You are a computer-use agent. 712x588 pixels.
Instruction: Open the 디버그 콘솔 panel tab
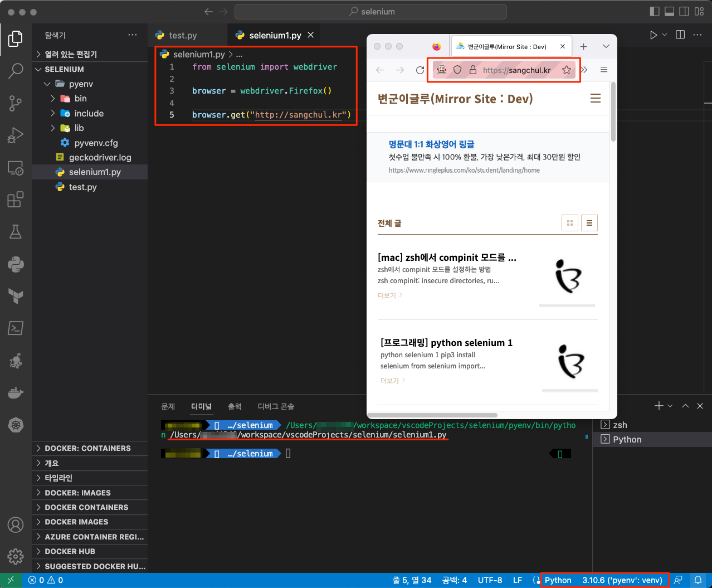click(275, 406)
